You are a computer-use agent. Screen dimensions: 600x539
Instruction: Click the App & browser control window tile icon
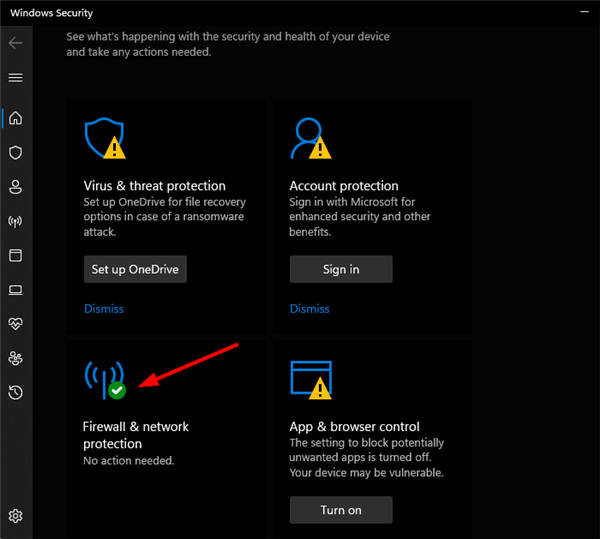[x=311, y=380]
